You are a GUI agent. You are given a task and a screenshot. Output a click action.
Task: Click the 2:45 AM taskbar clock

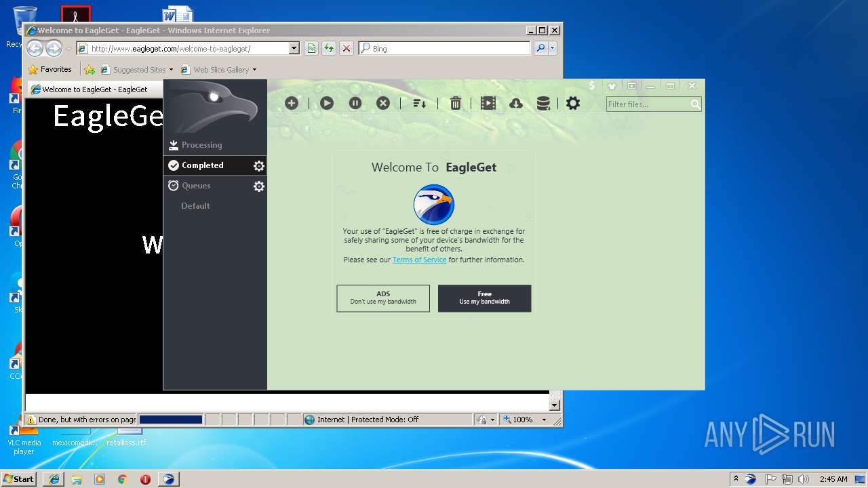click(833, 479)
